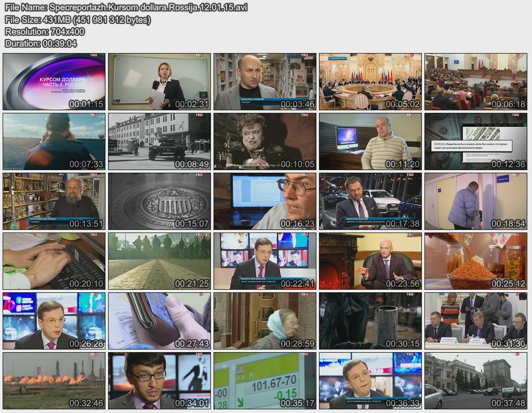Open the title frame thumbnail at 00:01:15
This screenshot has width=532, height=413.
click(54, 81)
